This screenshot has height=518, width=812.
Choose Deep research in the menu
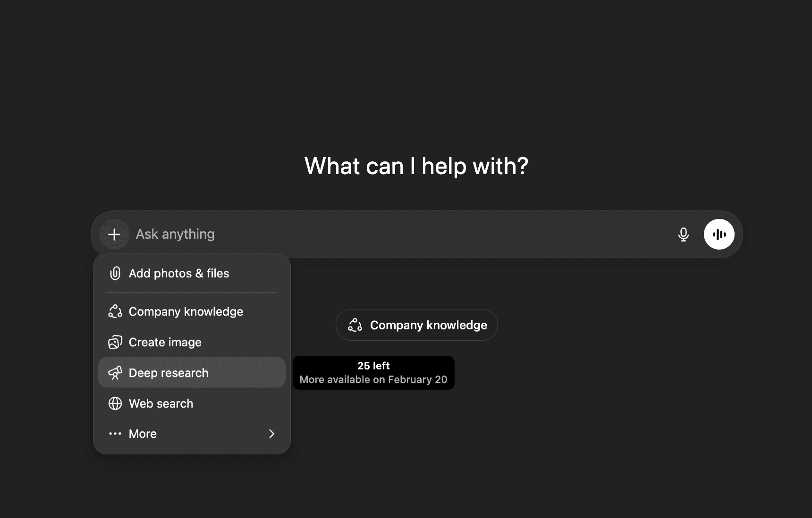tap(169, 373)
